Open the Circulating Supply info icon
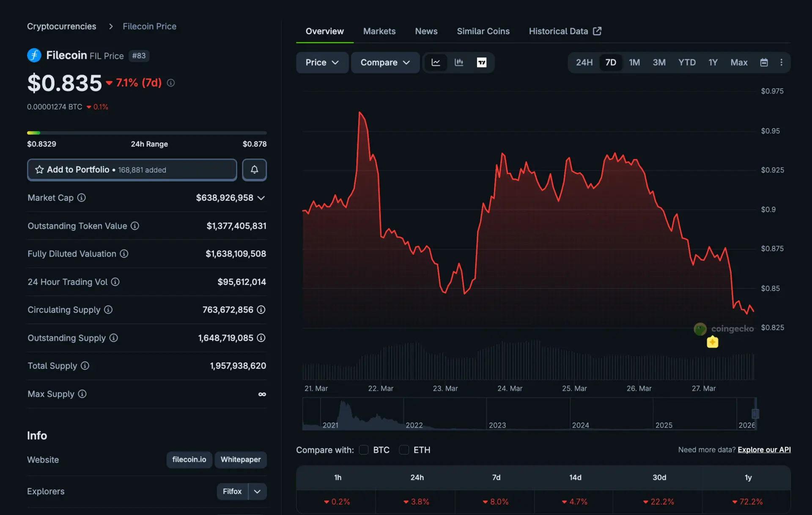This screenshot has height=515, width=812. click(x=108, y=310)
